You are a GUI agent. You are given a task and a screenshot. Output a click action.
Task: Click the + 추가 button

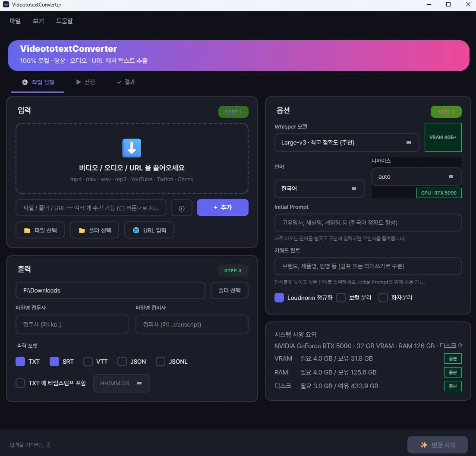(223, 208)
